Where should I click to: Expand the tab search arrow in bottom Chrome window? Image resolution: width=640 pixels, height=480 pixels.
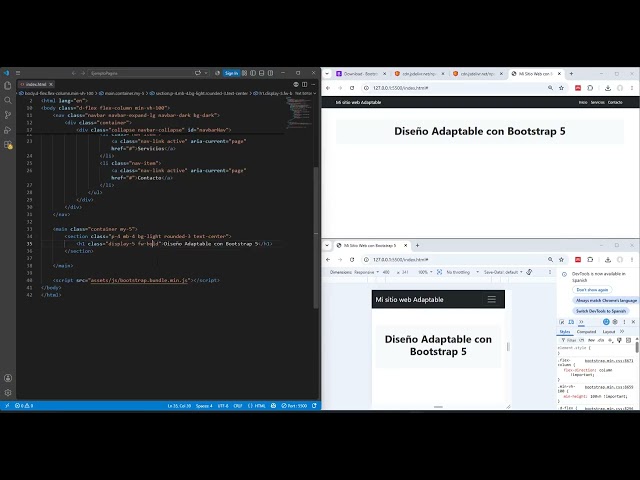coord(327,245)
